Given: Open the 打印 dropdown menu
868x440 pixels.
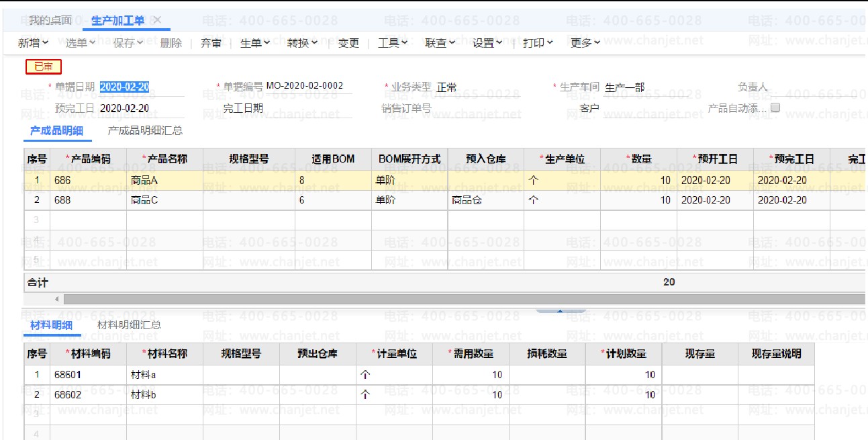Looking at the screenshot, I should pos(538,43).
